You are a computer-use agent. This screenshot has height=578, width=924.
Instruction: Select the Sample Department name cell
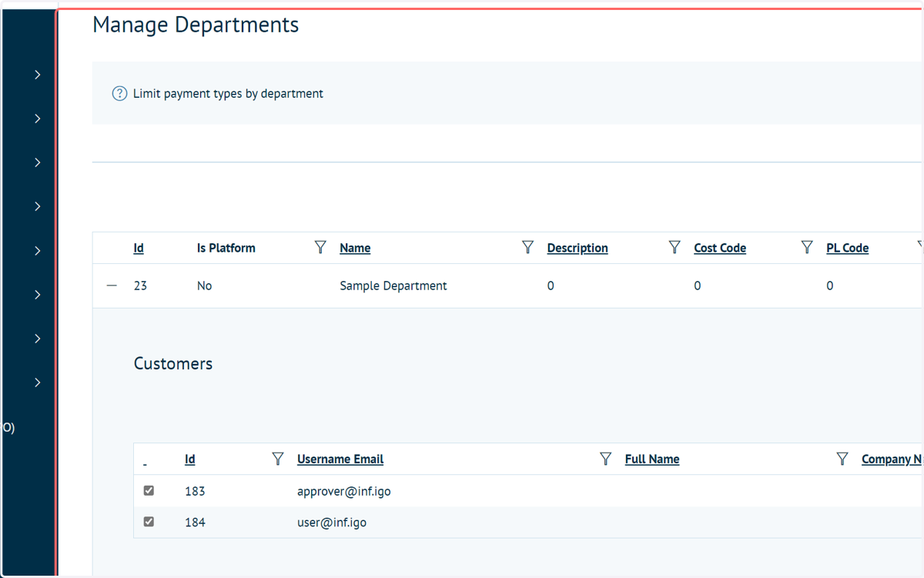(x=393, y=286)
